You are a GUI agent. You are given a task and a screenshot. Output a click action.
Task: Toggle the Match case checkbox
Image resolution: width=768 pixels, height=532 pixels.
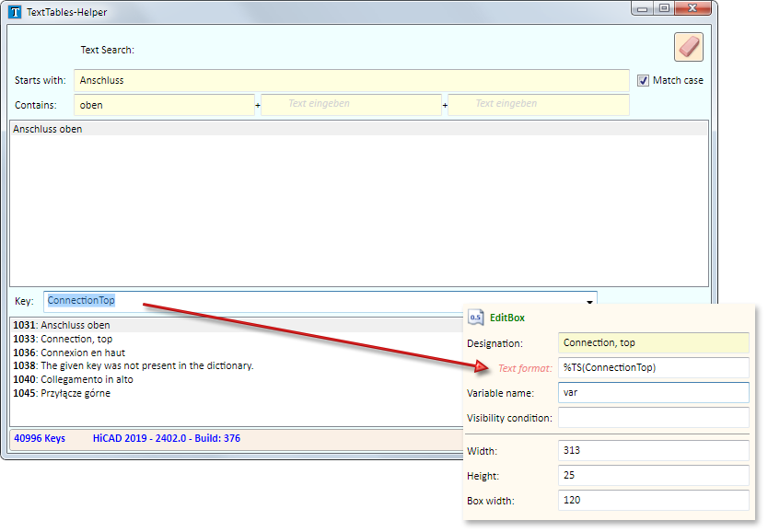tap(644, 80)
